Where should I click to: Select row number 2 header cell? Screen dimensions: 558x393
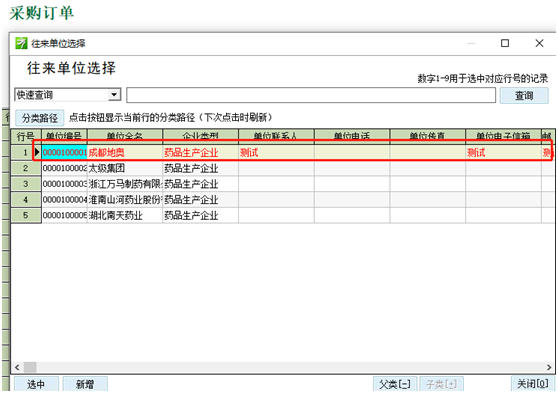pos(26,168)
